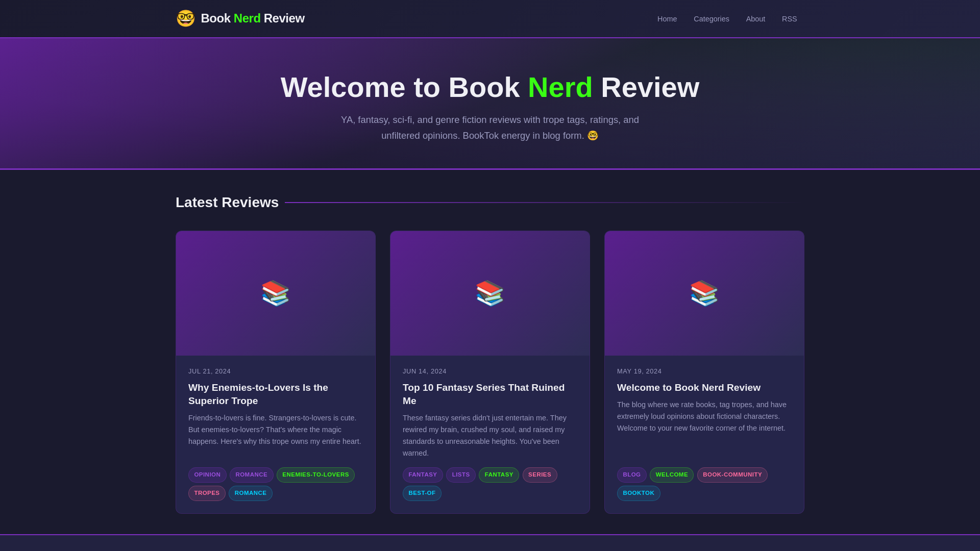The image size is (980, 551).
Task: Select the WELCOME tag
Action: 672,475
